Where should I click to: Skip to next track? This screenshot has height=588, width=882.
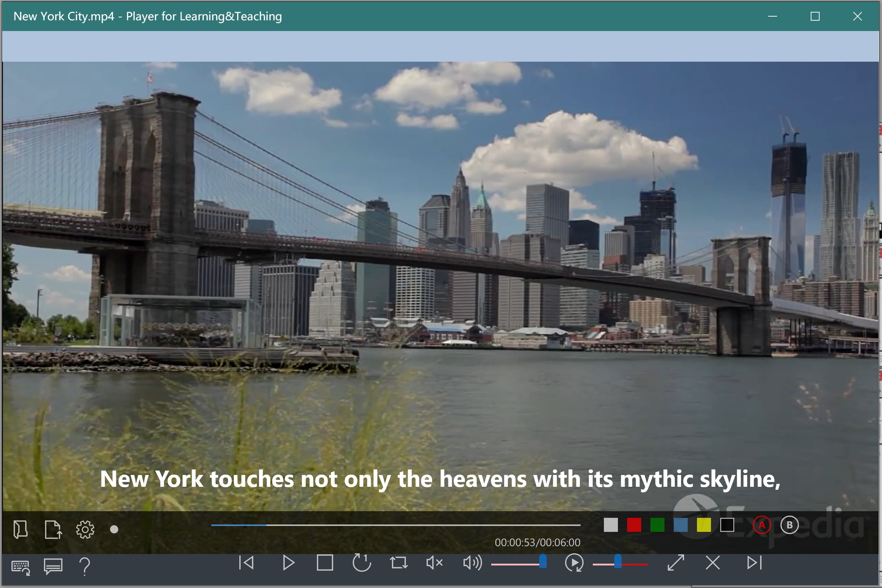[754, 563]
